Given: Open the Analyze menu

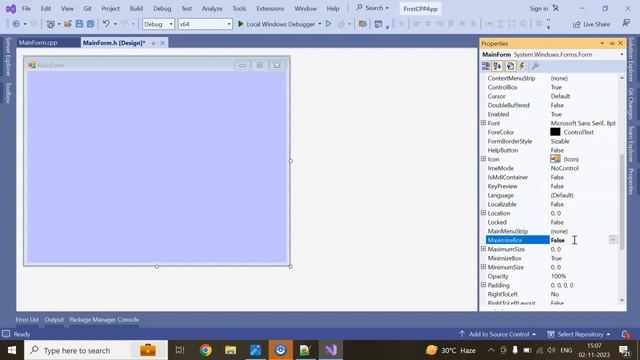Looking at the screenshot, I should [212, 9].
